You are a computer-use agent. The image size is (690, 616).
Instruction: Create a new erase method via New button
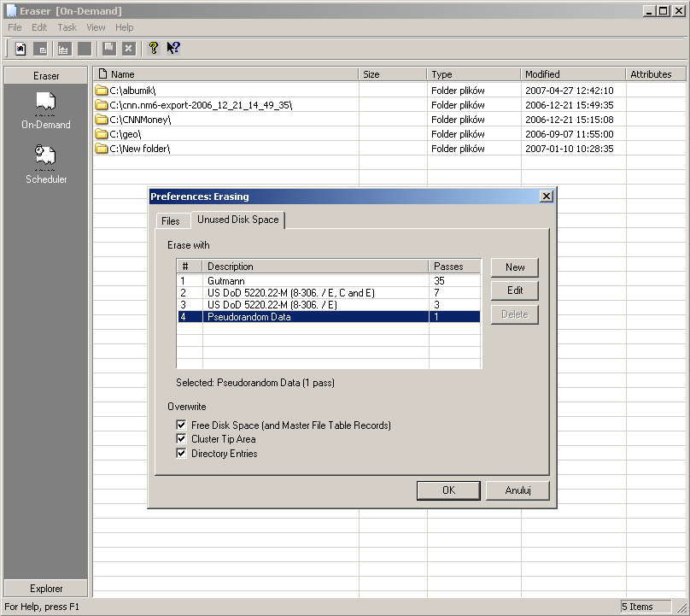pyautogui.click(x=514, y=267)
